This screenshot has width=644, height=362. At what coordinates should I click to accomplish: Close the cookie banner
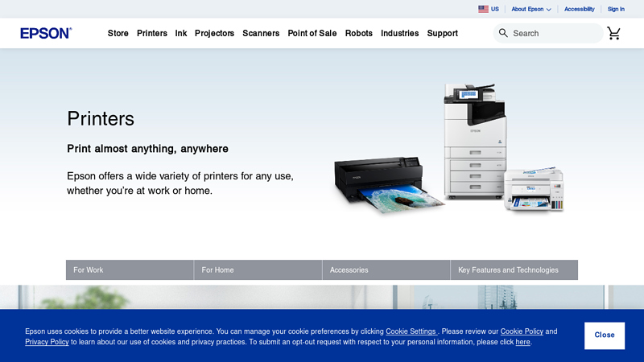tap(605, 335)
